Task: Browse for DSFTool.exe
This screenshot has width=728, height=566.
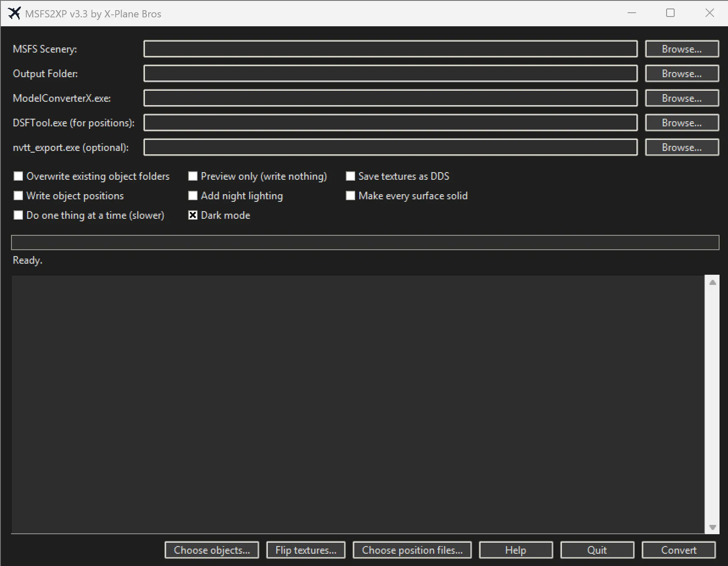Action: pyautogui.click(x=682, y=123)
